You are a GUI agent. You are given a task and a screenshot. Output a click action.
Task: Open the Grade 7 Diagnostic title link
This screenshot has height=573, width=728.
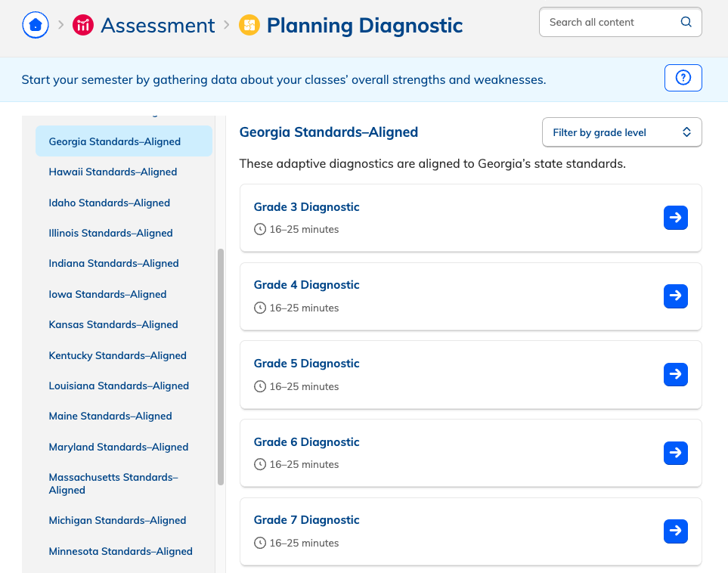click(306, 520)
